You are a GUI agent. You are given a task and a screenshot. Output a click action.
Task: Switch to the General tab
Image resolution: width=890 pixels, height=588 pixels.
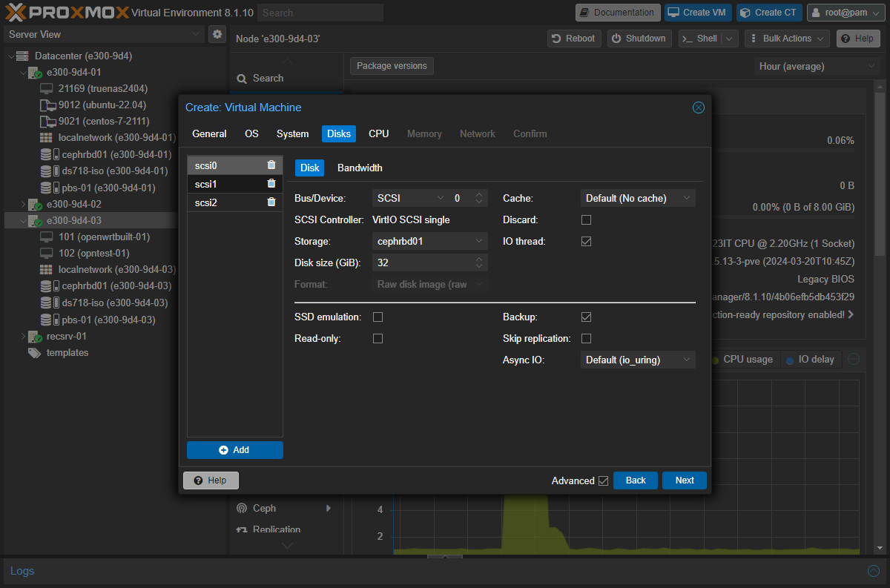[x=209, y=133]
